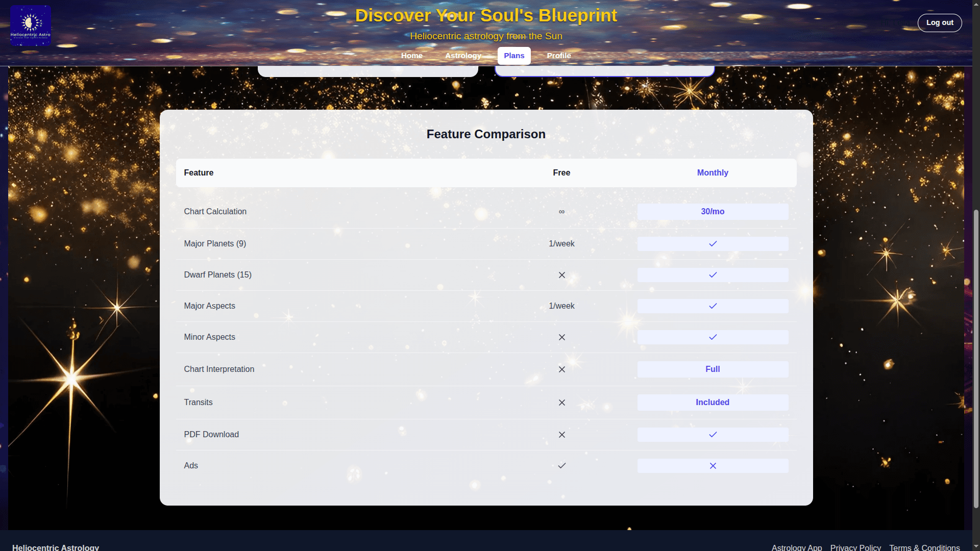980x551 pixels.
Task: Open the Profile page
Action: [559, 56]
